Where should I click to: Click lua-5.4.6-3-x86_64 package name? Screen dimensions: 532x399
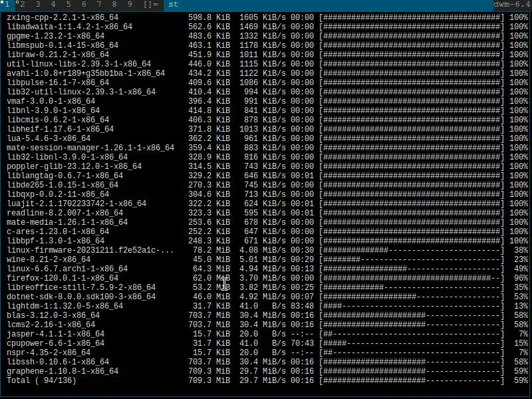click(x=49, y=138)
